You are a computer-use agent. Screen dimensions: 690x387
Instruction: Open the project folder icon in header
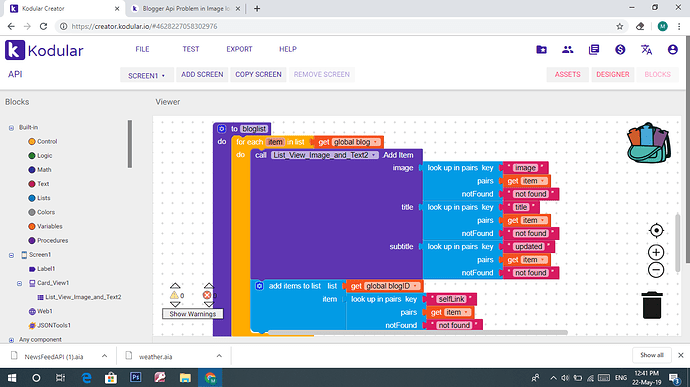pos(542,50)
